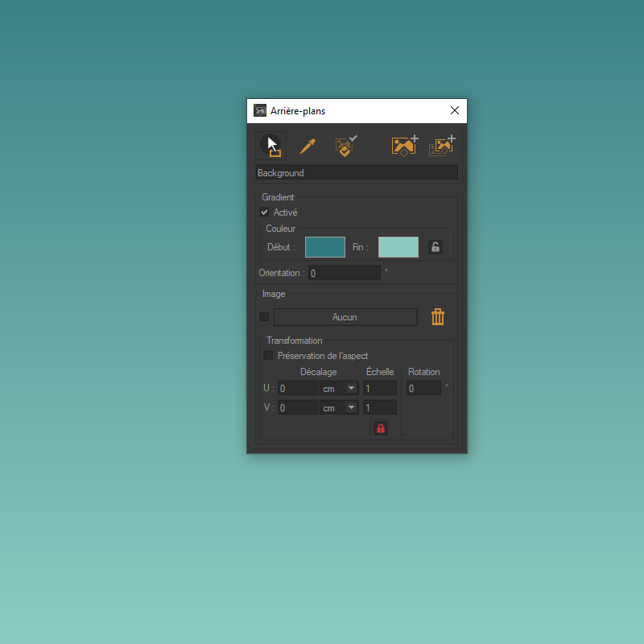The height and width of the screenshot is (644, 644).
Task: Delete the image using the trash icon
Action: 437,316
